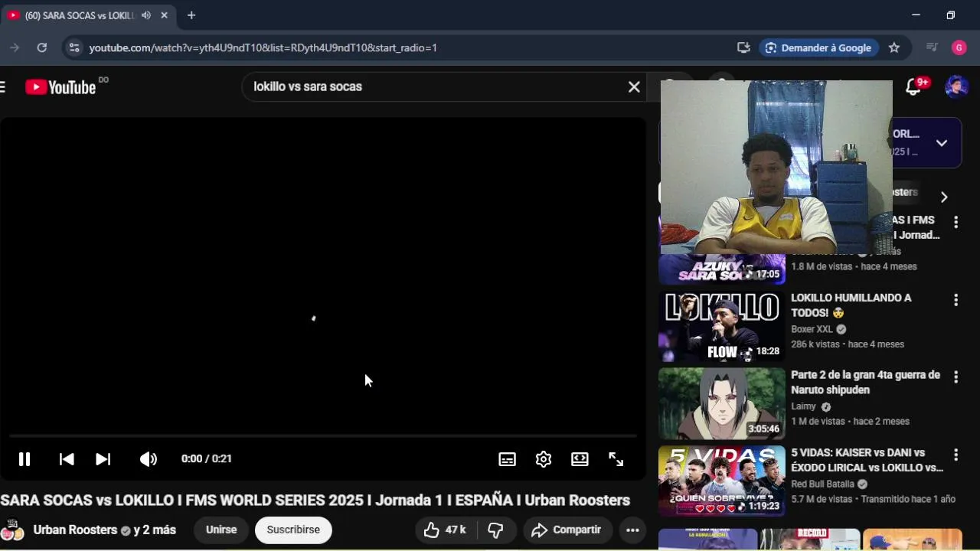
Task: Open Urban Roosters channel name
Action: tap(75, 530)
